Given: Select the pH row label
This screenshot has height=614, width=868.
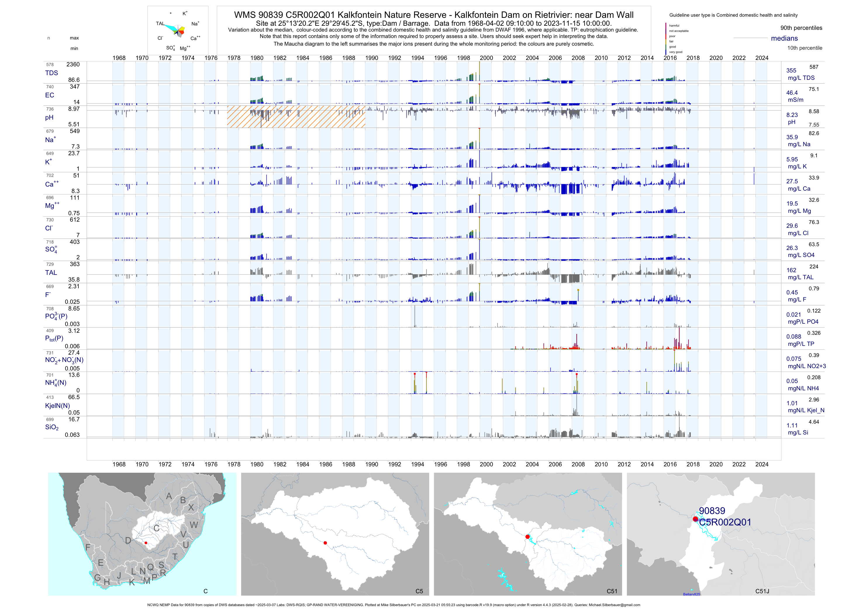Looking at the screenshot, I should point(49,118).
